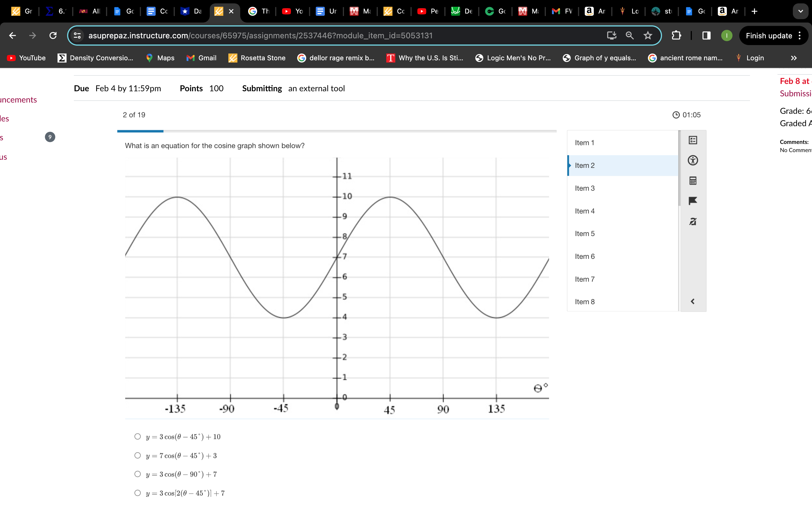Choose answer y = 3cos[2(θ − 45°)] + 7
The image size is (812, 507).
pyautogui.click(x=138, y=493)
